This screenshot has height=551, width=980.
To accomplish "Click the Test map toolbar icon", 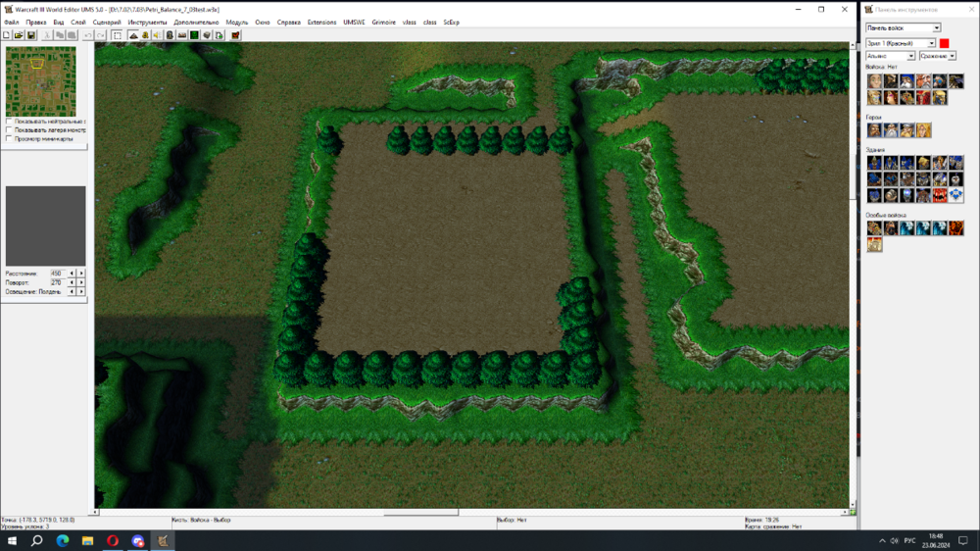I will coord(235,35).
